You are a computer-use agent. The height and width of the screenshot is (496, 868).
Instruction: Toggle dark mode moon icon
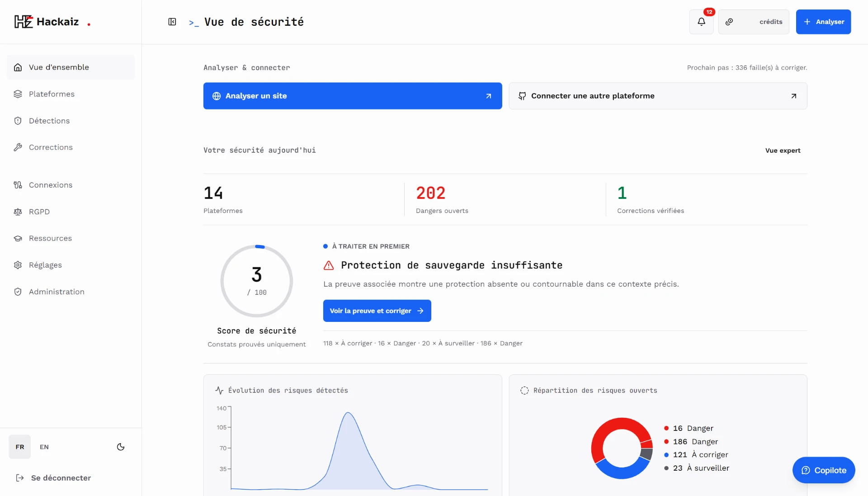[121, 447]
